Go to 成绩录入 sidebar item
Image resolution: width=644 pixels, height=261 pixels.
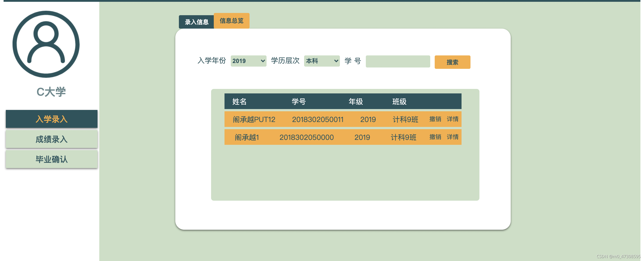point(51,139)
